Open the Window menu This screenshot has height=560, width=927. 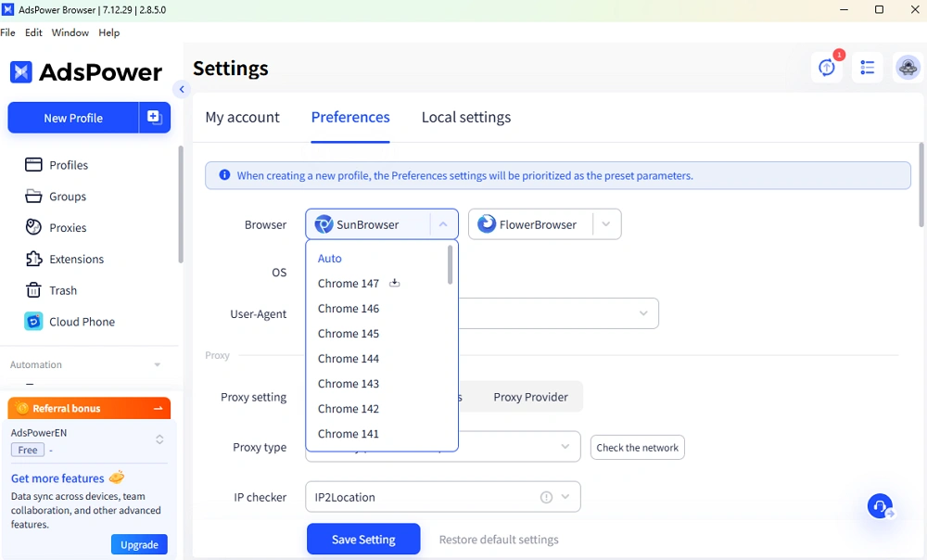coord(70,32)
